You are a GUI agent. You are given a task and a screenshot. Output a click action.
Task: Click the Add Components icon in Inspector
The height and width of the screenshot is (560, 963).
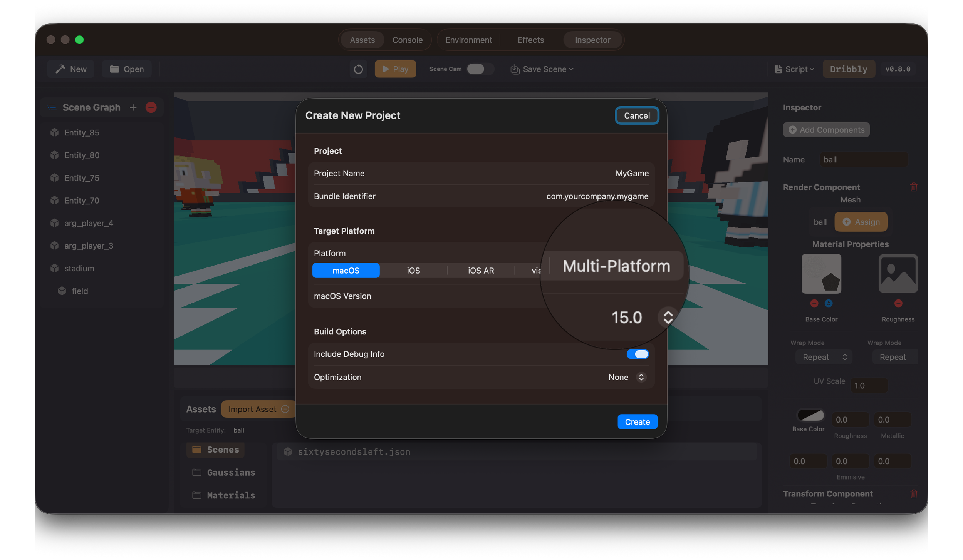[793, 130]
